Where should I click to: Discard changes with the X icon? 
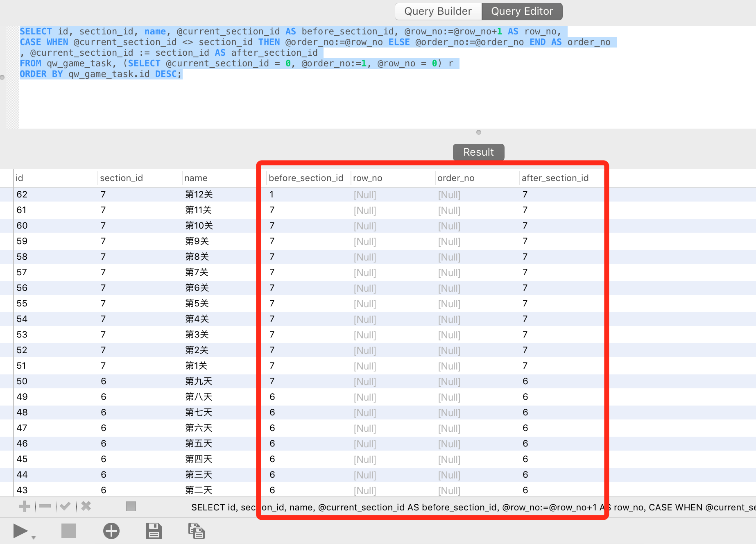pos(86,506)
